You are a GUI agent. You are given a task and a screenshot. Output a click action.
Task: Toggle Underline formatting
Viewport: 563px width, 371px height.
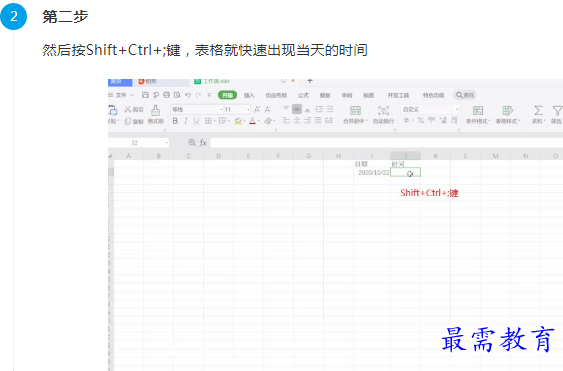point(196,121)
